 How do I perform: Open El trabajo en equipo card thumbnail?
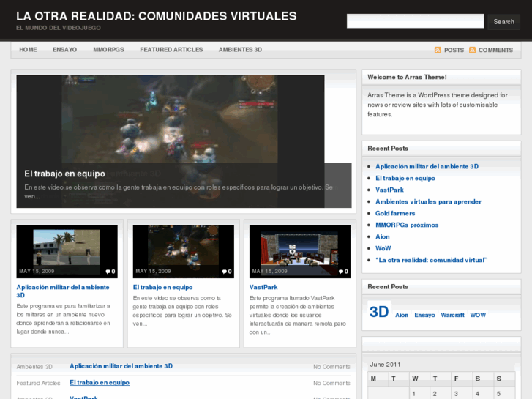[x=183, y=251]
